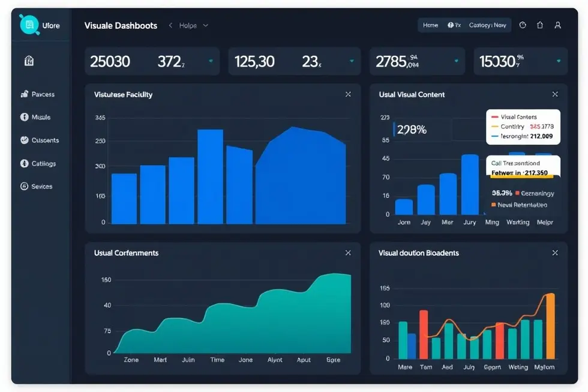
Task: Open the user profile icon in header
Action: coord(557,25)
